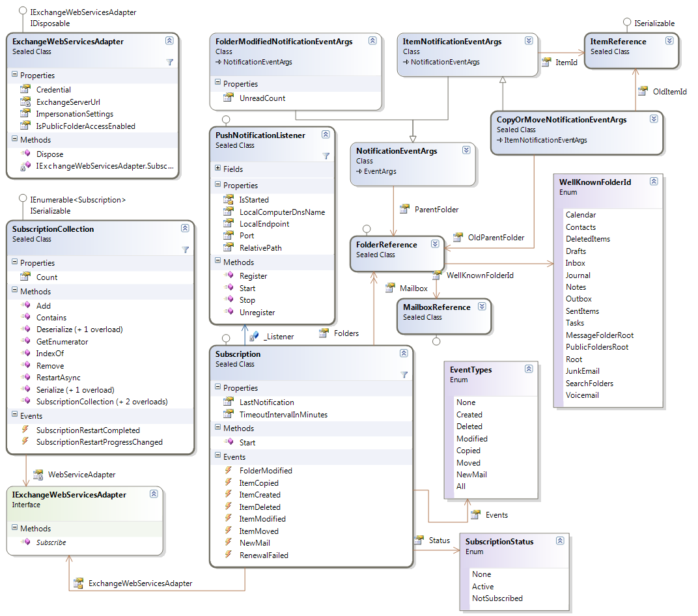
Task: Click the WebServiceAdapter association icon
Action: [x=38, y=474]
